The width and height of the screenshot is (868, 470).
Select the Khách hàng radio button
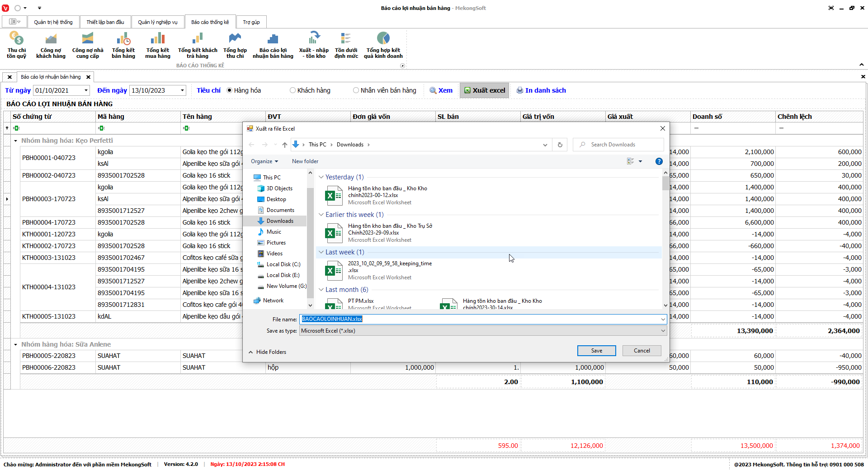click(293, 90)
